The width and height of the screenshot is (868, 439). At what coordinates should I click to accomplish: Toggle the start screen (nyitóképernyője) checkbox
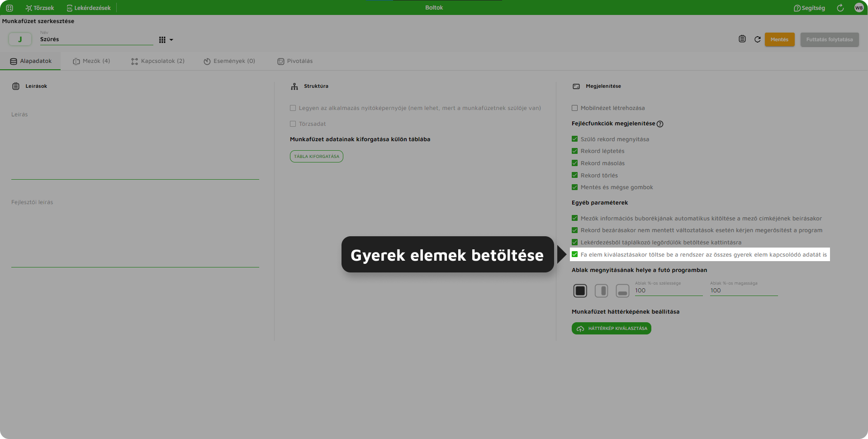293,108
